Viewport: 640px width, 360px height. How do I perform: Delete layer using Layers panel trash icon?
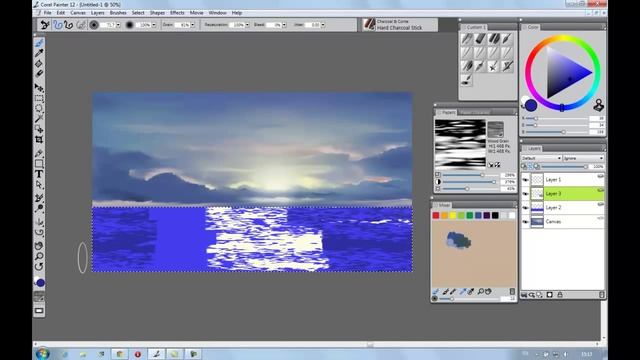[x=601, y=295]
